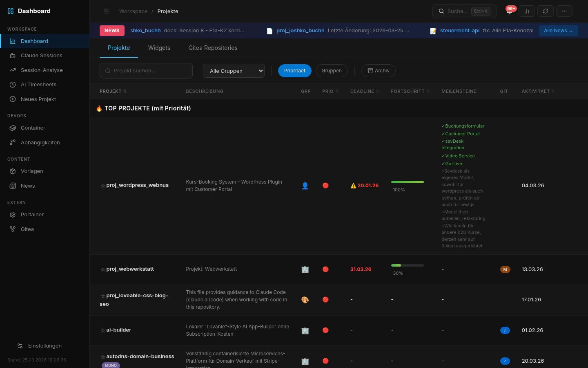Open the Alle Gruppen dropdown
The width and height of the screenshot is (588, 368).
(x=234, y=71)
